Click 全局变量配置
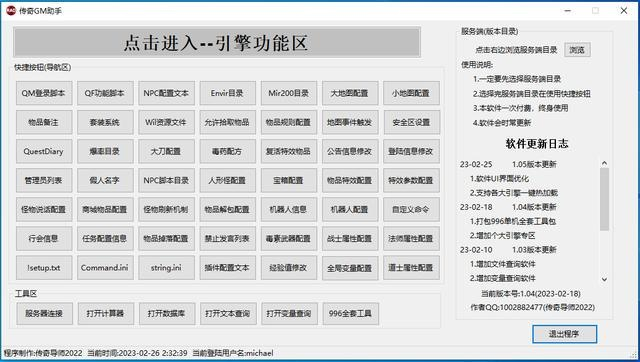The width and height of the screenshot is (640, 362). [x=350, y=268]
